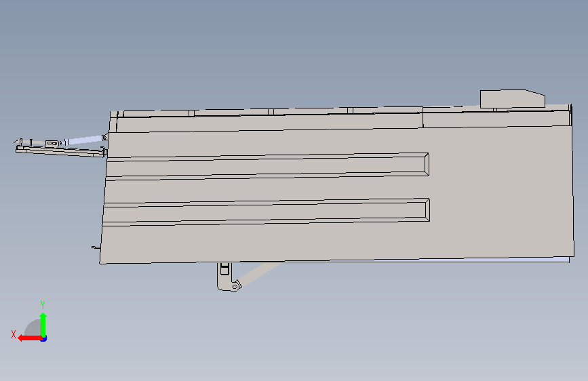Select the gray XY plane quadrant on triad

point(34,328)
